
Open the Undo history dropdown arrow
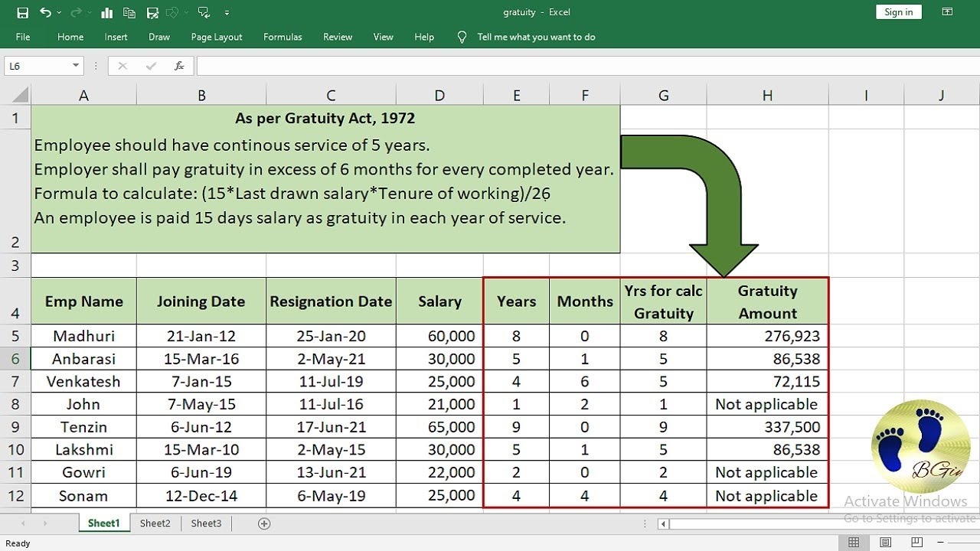pos(60,13)
